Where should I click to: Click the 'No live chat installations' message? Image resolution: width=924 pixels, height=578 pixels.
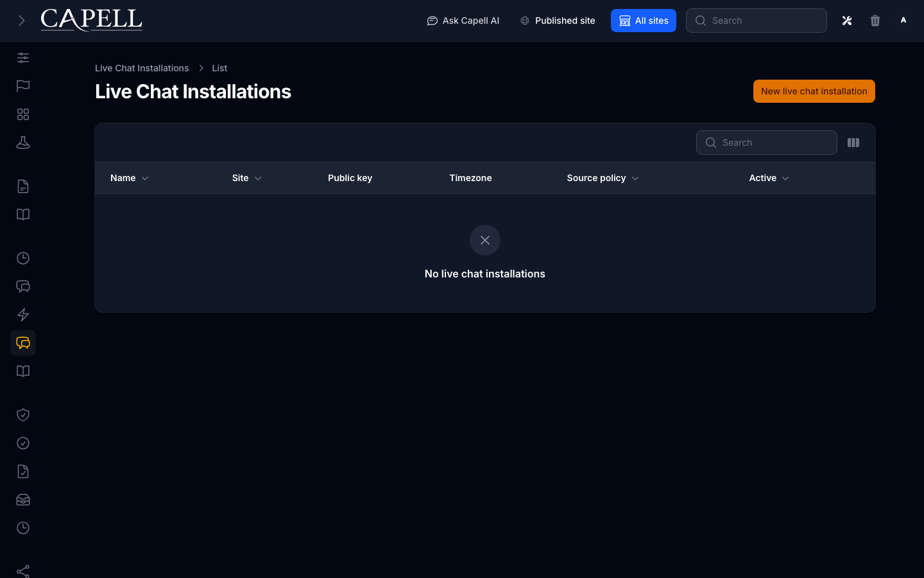485,274
